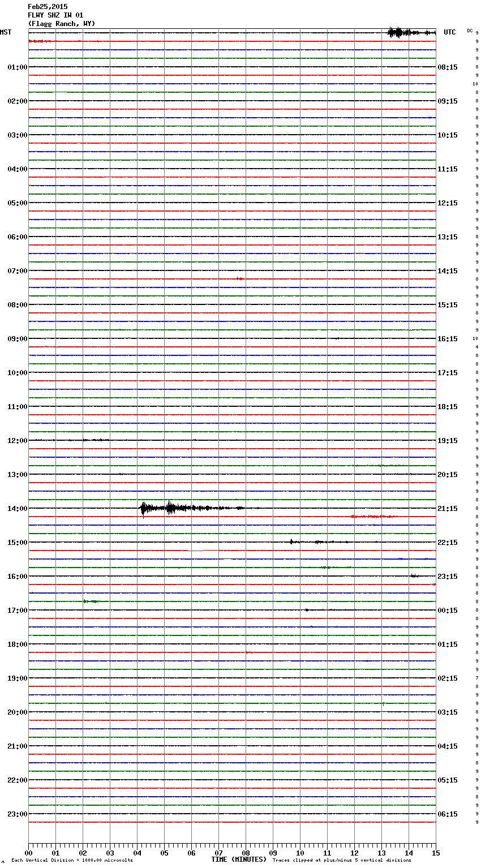Select the 12:00 MST row label
The width and height of the screenshot is (481, 868).
tap(18, 441)
